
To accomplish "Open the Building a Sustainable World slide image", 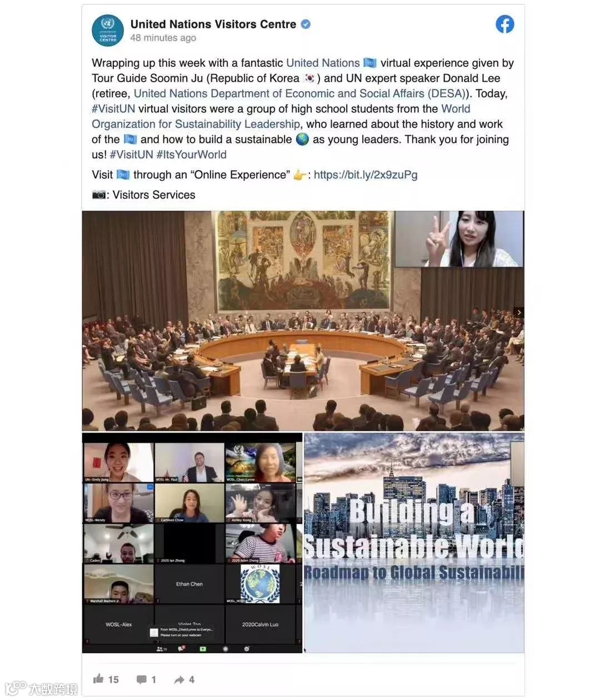I will [414, 543].
